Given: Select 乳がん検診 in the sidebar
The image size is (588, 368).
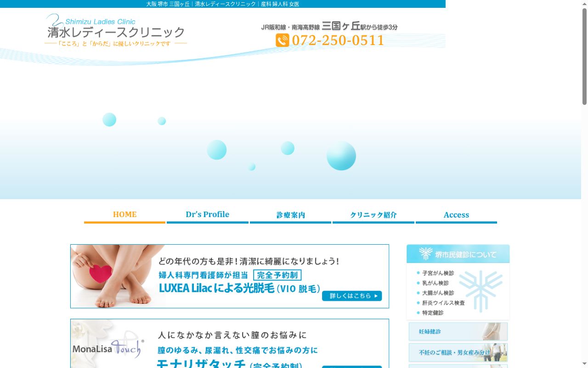Looking at the screenshot, I should (435, 283).
